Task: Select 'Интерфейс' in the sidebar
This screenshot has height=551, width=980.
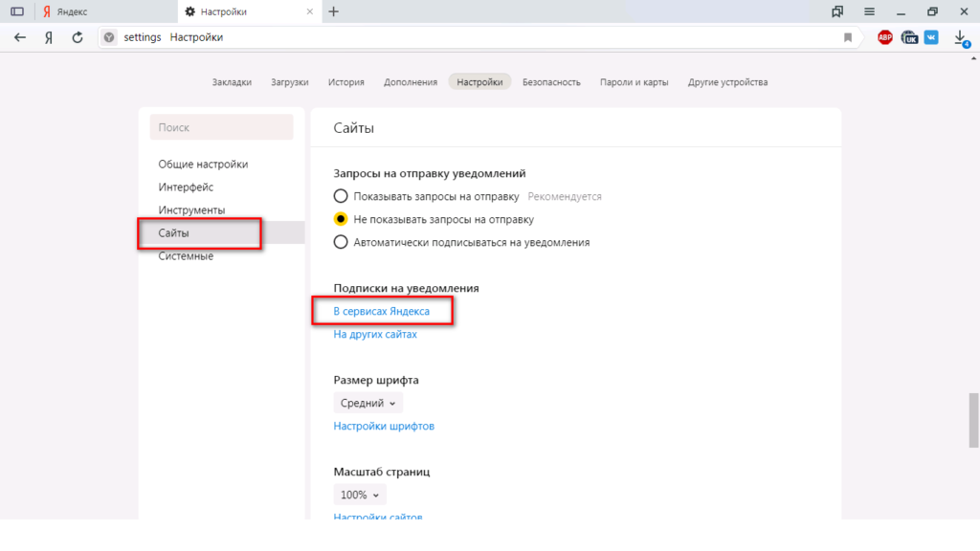Action: tap(186, 187)
